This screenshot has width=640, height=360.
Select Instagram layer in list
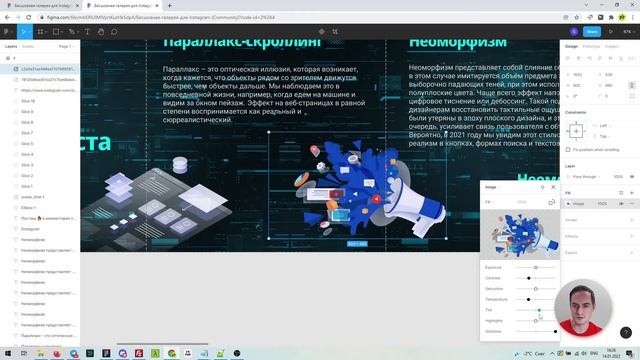click(x=30, y=229)
